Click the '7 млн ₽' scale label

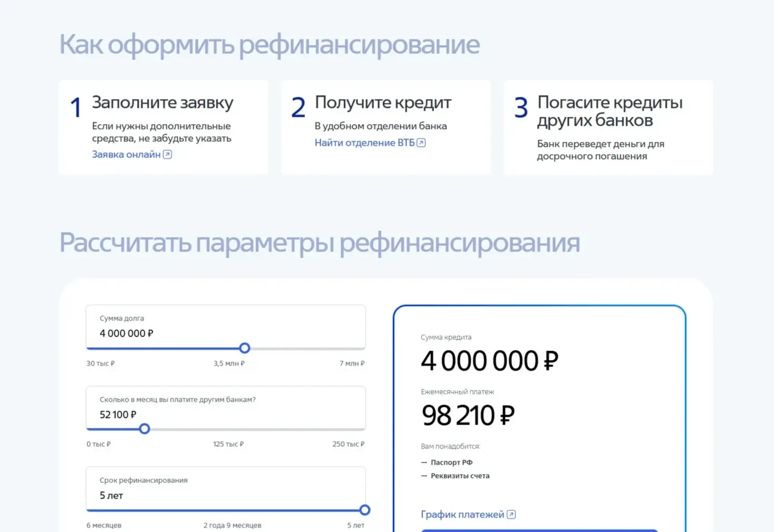(352, 363)
